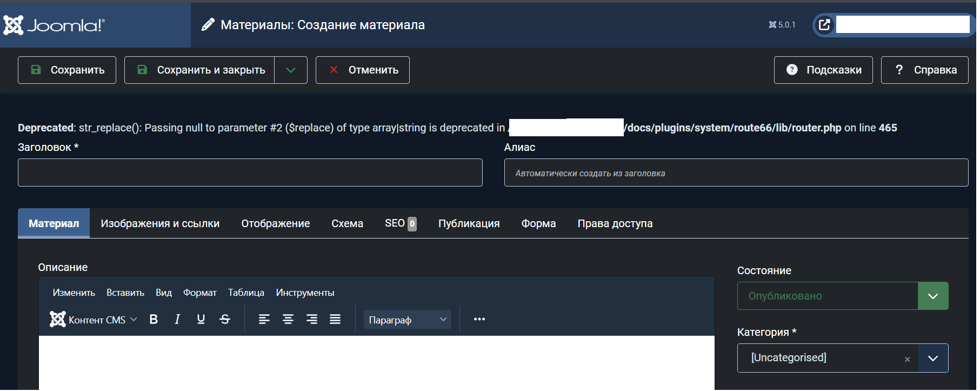This screenshot has width=980, height=391.
Task: Open the Инструменты editor menu
Action: (x=305, y=293)
